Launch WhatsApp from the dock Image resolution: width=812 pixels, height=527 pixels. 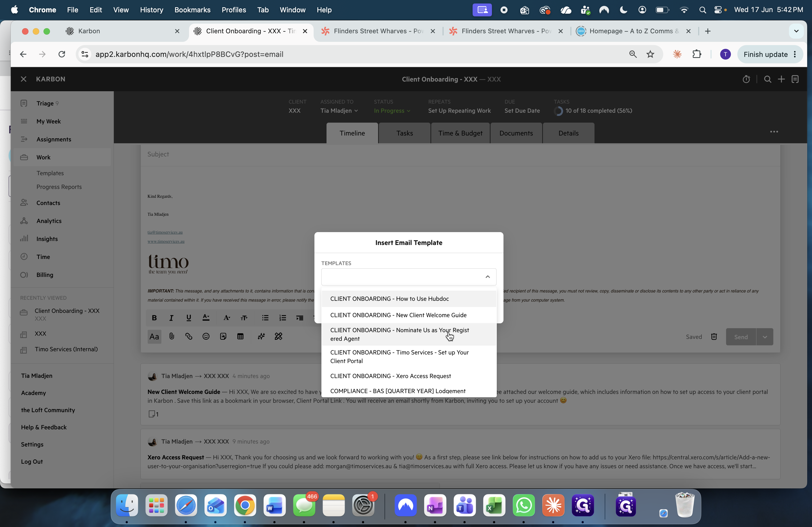[524, 505]
